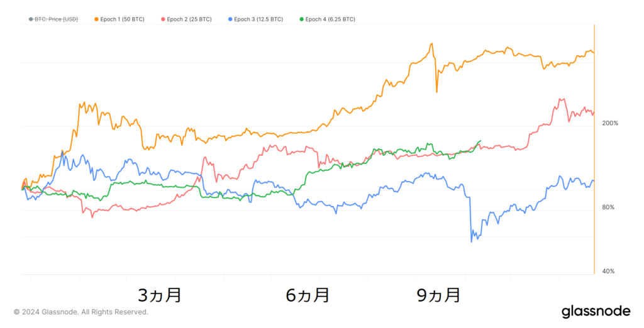
Task: Click the 80% y-axis label
Action: 609,207
